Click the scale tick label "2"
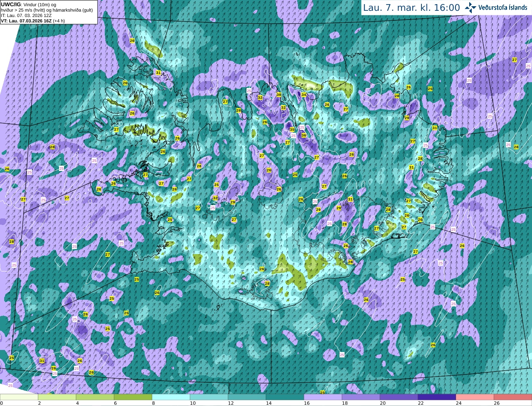This screenshot has height=406, width=532. click(x=39, y=403)
